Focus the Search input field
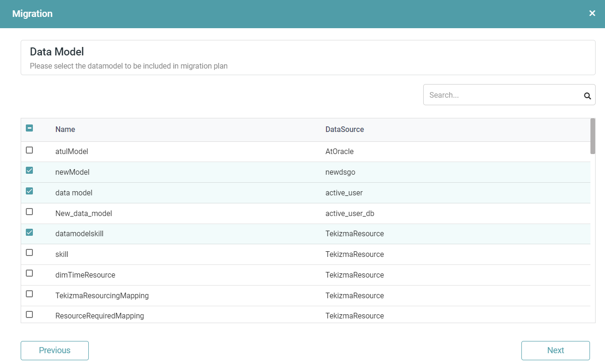 pyautogui.click(x=503, y=95)
